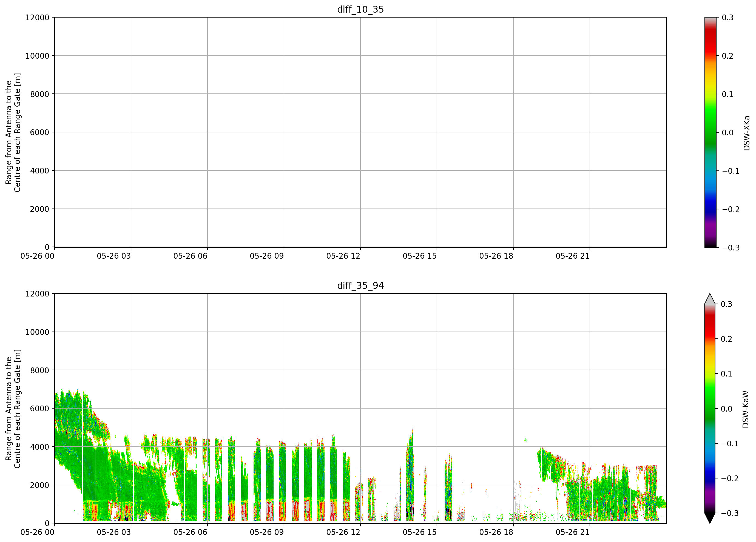The width and height of the screenshot is (756, 542).
Task: Click the diff_35_94 plot title
Action: (x=360, y=286)
